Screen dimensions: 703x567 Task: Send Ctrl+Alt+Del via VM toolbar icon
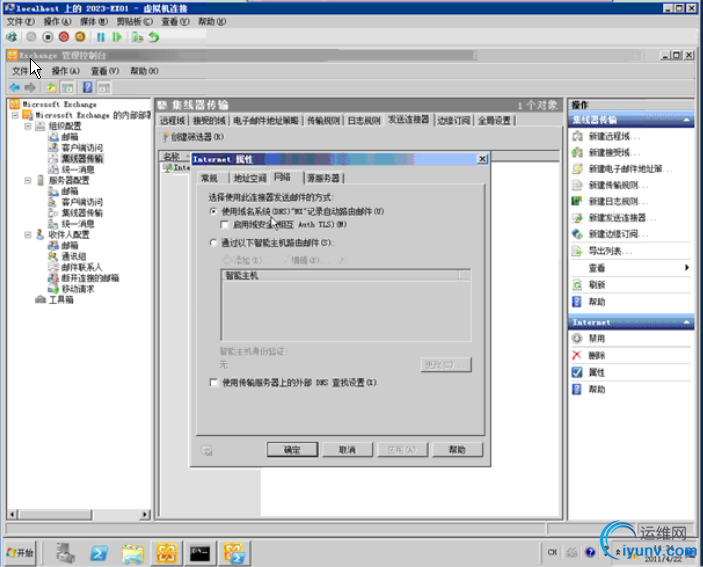[x=12, y=37]
